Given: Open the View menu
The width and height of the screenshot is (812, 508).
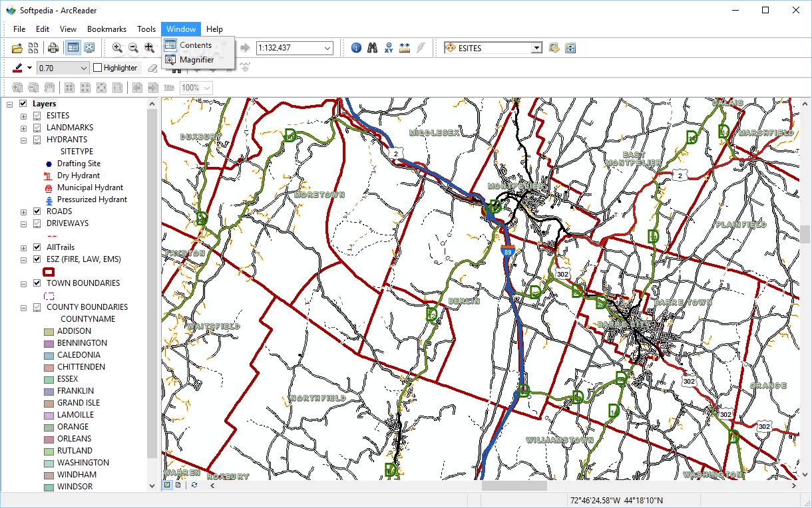Looking at the screenshot, I should tap(68, 29).
